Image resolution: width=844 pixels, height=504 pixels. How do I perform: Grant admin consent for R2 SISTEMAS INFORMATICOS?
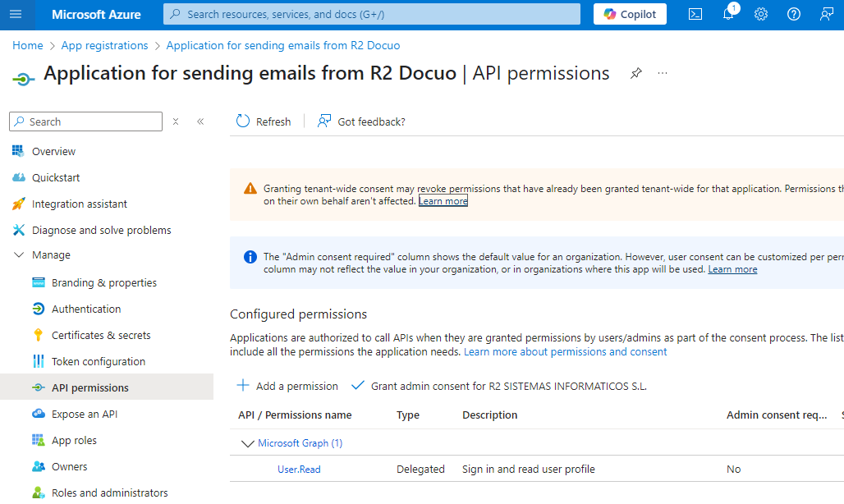click(x=499, y=386)
